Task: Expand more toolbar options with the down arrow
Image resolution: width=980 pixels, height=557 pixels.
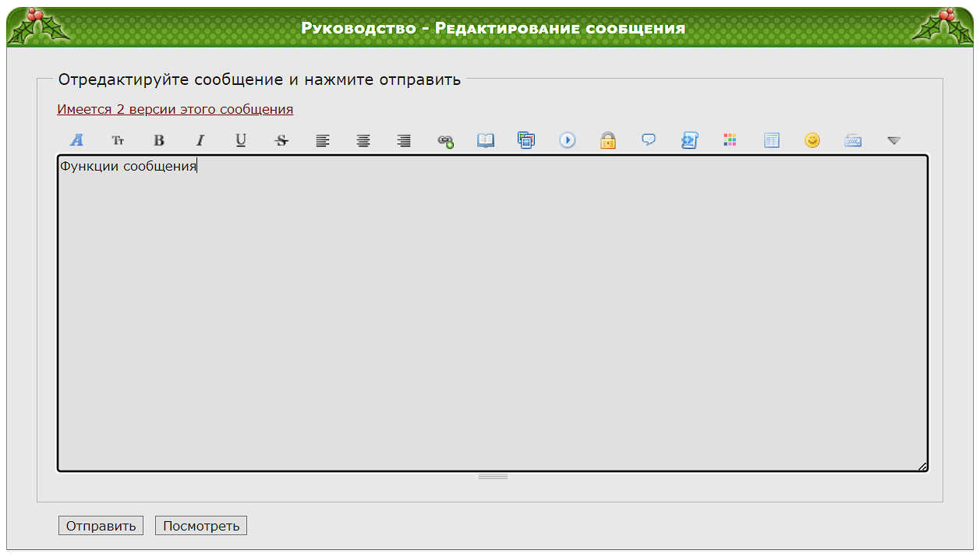Action: [x=894, y=140]
